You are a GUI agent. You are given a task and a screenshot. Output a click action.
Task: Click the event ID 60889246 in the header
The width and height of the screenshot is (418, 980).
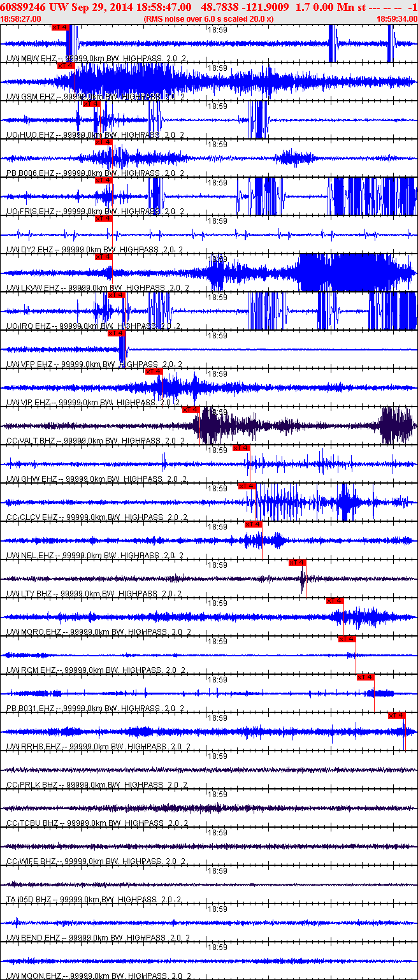[x=22, y=7]
